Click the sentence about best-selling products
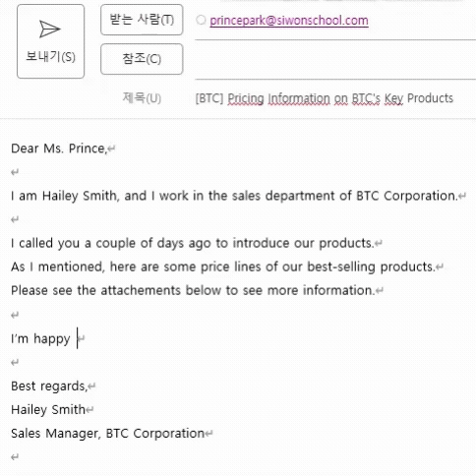476x476 pixels. click(x=222, y=267)
